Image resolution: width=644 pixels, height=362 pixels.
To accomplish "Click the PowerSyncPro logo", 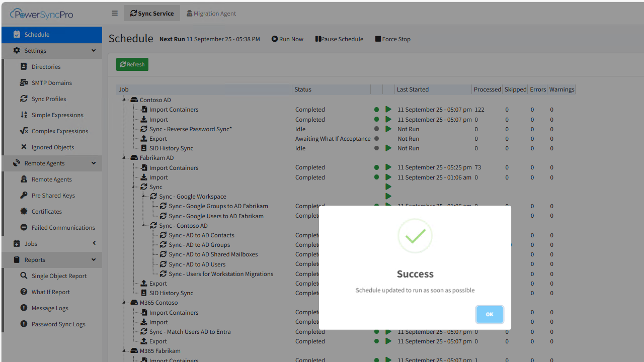I will 41,14.
